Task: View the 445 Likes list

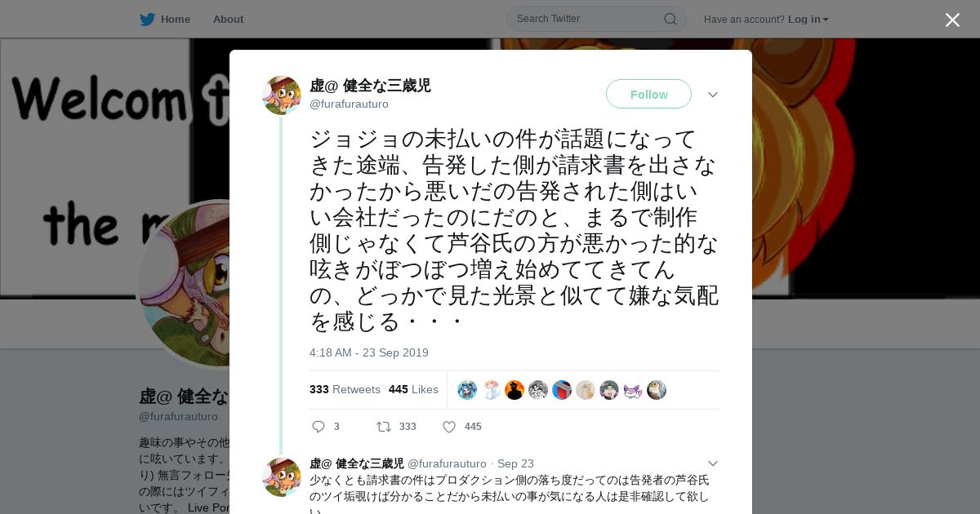Action: (413, 389)
